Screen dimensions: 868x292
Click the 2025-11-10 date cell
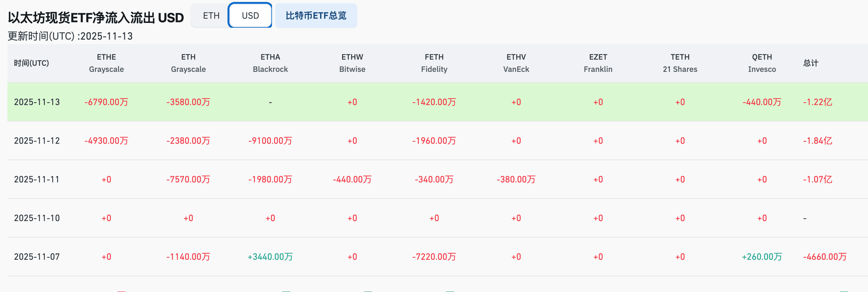click(37, 218)
